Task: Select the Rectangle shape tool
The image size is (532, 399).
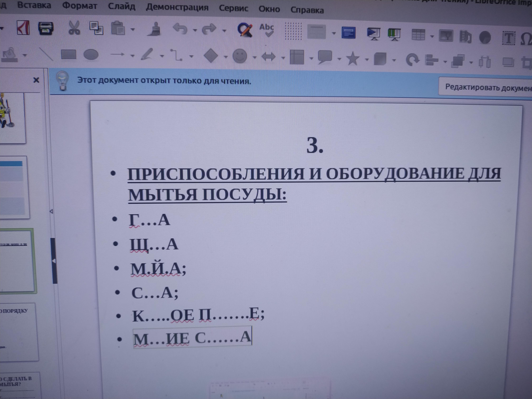Action: (68, 54)
